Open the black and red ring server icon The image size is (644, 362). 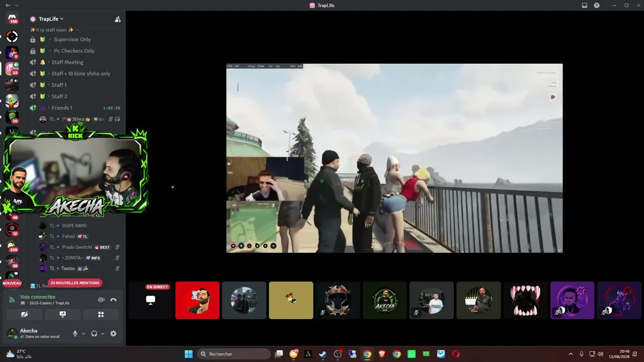tap(12, 36)
